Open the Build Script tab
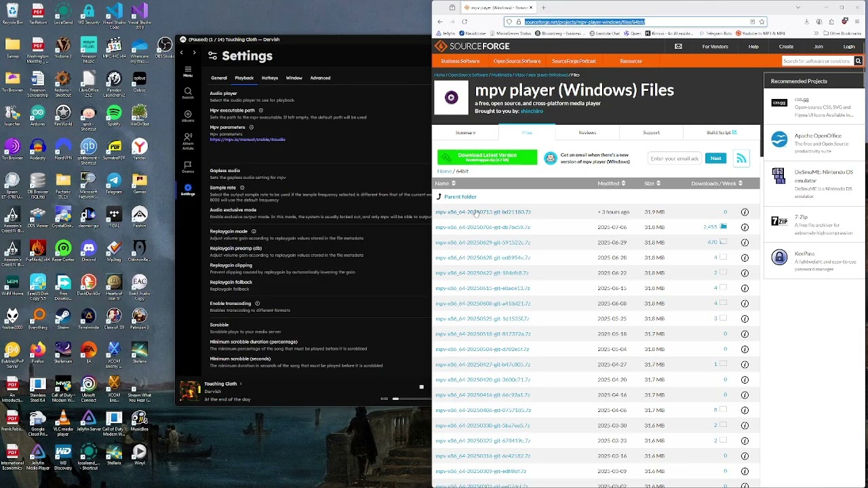 722,133
